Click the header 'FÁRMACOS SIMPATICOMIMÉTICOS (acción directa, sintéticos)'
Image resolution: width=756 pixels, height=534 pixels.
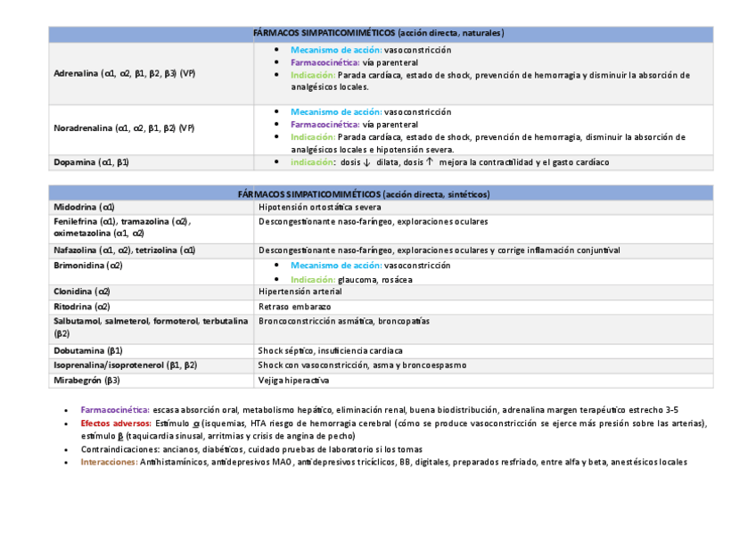point(364,194)
